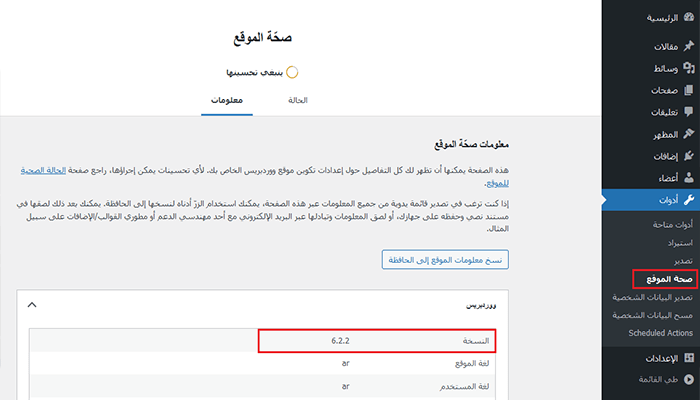Click the لغة الموقع row label

pyautogui.click(x=472, y=363)
